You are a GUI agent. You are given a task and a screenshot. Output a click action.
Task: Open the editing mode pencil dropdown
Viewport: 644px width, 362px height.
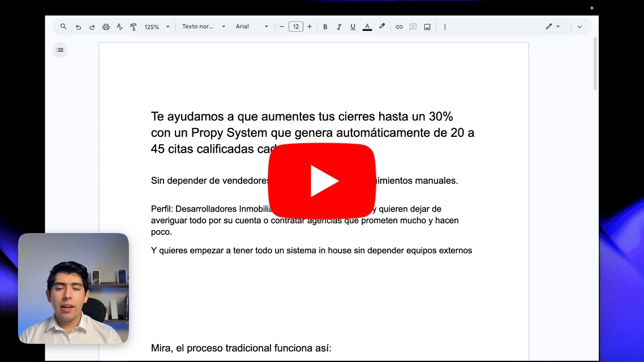[553, 27]
